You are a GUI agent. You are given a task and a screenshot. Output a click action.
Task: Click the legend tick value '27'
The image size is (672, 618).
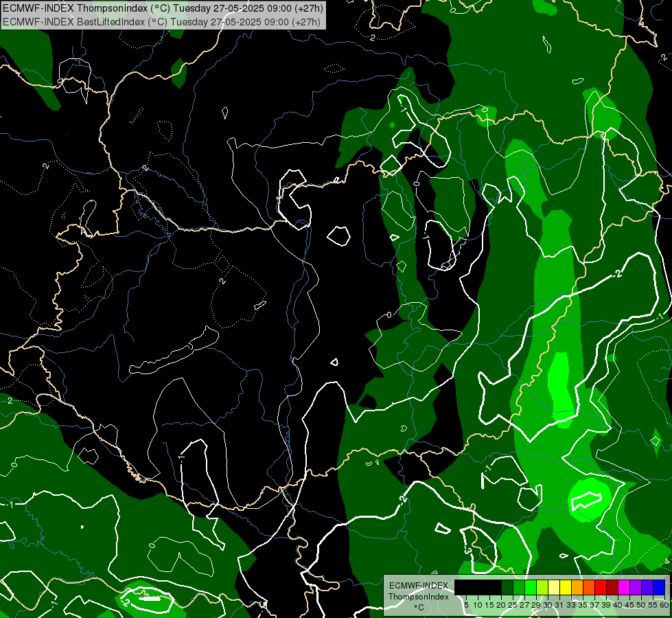pyautogui.click(x=524, y=605)
